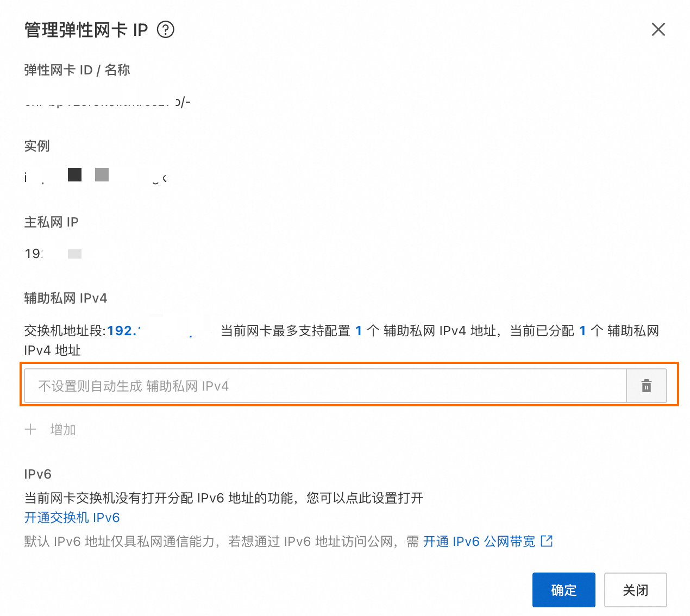Click the 弹性网卡 ID / 名称 label
This screenshot has height=616, width=690.
point(77,70)
